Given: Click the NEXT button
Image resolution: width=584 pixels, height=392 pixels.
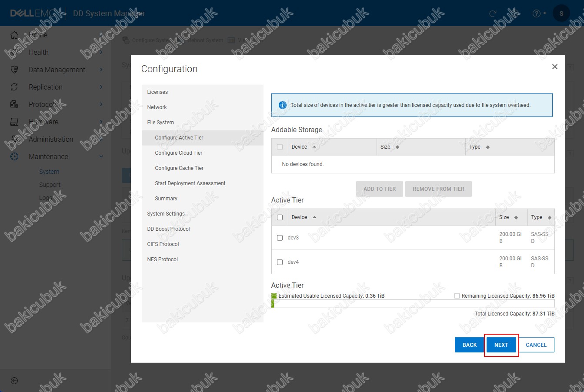Looking at the screenshot, I should (x=501, y=345).
